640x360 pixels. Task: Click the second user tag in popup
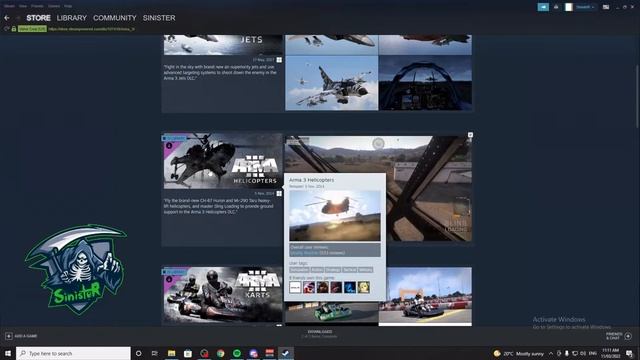[x=317, y=270]
